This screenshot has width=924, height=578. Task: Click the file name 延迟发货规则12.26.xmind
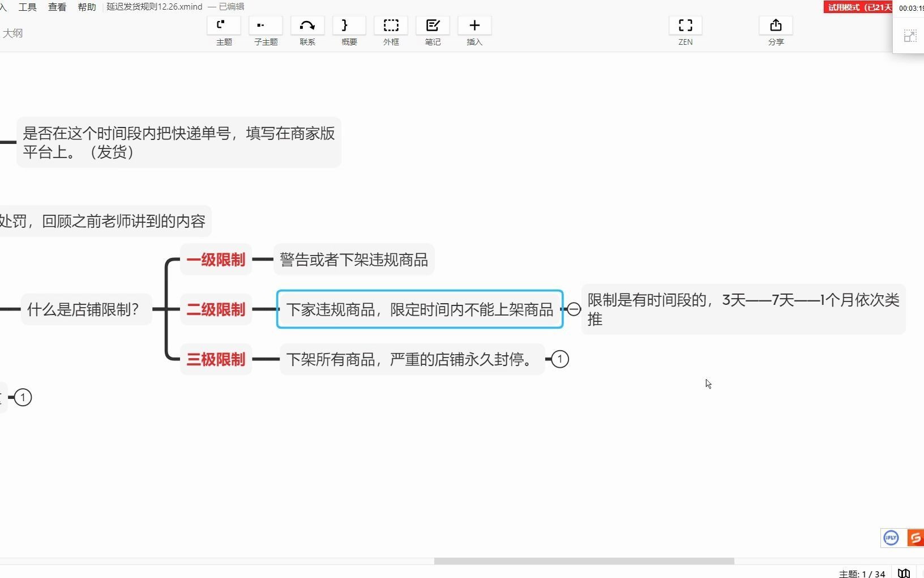pos(155,7)
